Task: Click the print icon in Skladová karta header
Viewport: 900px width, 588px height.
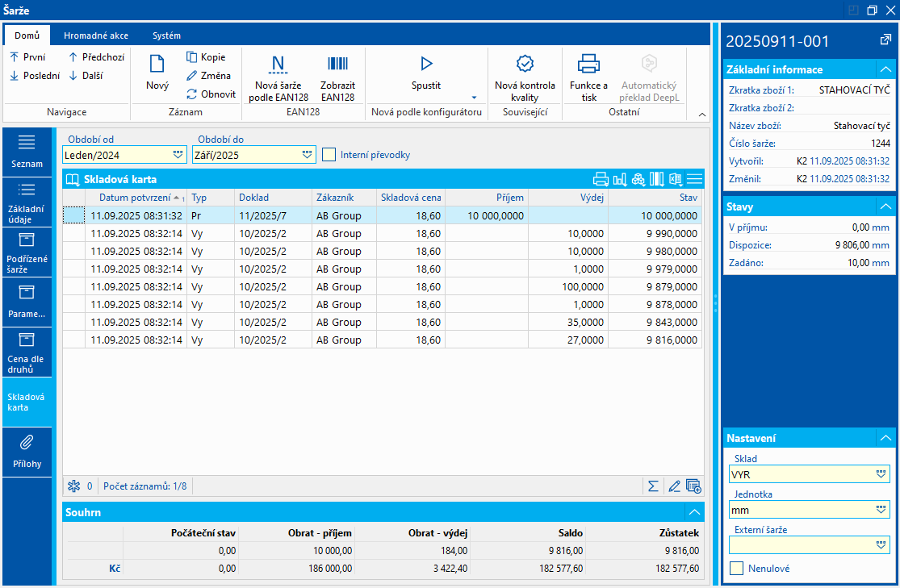Action: click(601, 179)
